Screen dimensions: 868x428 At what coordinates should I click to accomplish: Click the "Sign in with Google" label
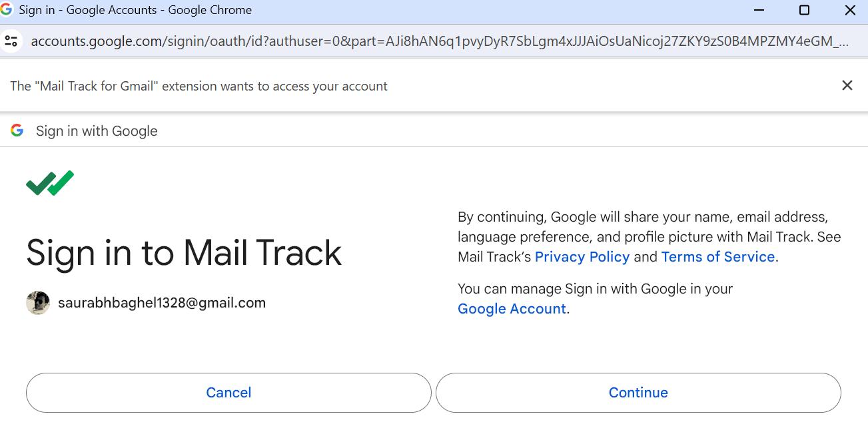97,131
